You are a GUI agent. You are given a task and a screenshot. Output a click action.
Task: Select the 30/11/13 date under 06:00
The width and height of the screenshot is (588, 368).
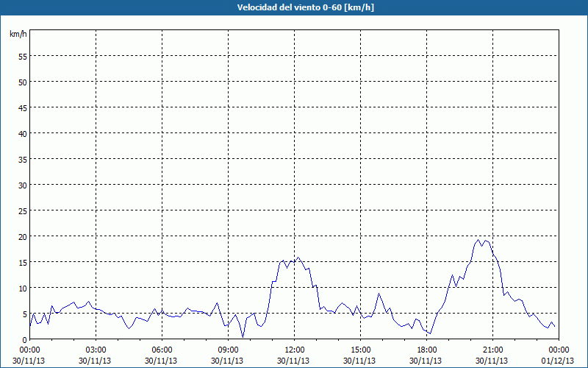(x=161, y=361)
